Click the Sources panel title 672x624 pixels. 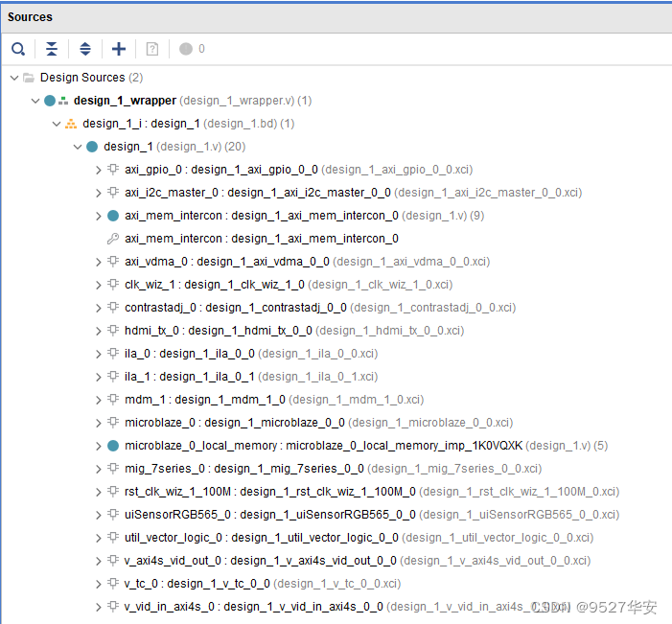[30, 17]
